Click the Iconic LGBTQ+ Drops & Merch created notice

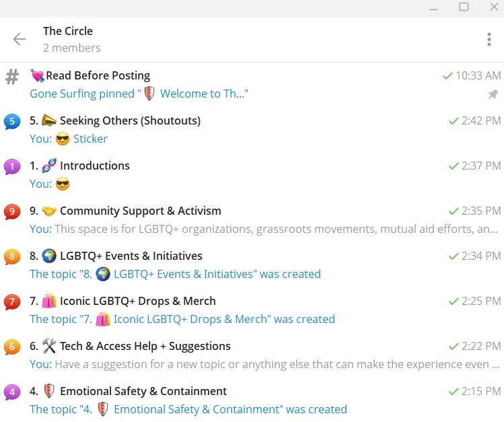182,319
